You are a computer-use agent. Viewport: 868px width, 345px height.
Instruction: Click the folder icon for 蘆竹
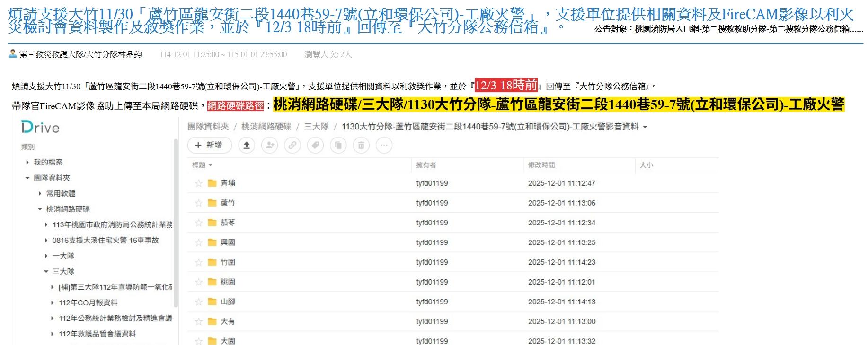tap(213, 203)
